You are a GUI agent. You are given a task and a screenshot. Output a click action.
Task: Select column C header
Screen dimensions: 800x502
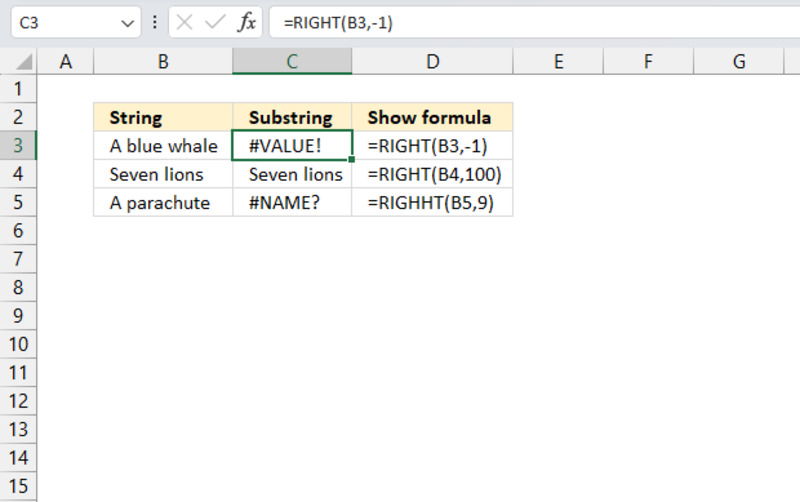click(292, 62)
